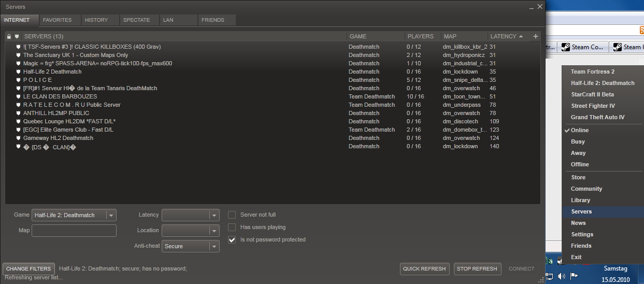Click shield icon of {DS CLAN} row
Viewport: 644px width, 284px height.
click(18, 147)
